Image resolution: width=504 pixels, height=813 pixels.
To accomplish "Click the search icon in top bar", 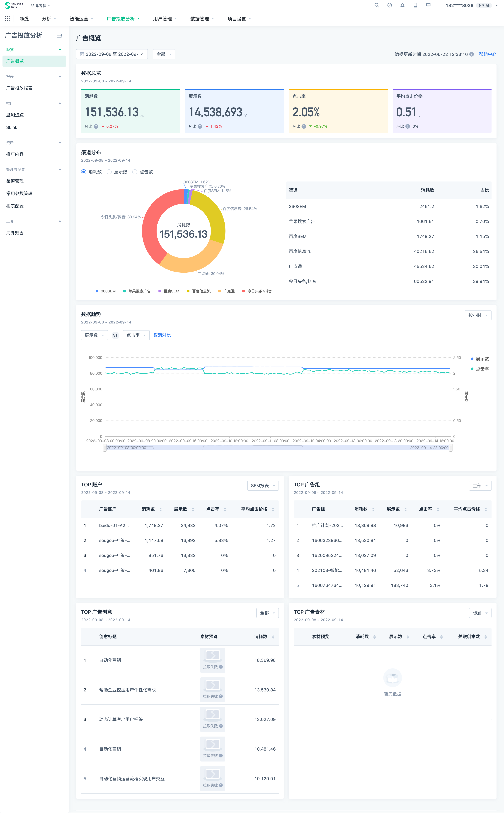I will [x=376, y=5].
